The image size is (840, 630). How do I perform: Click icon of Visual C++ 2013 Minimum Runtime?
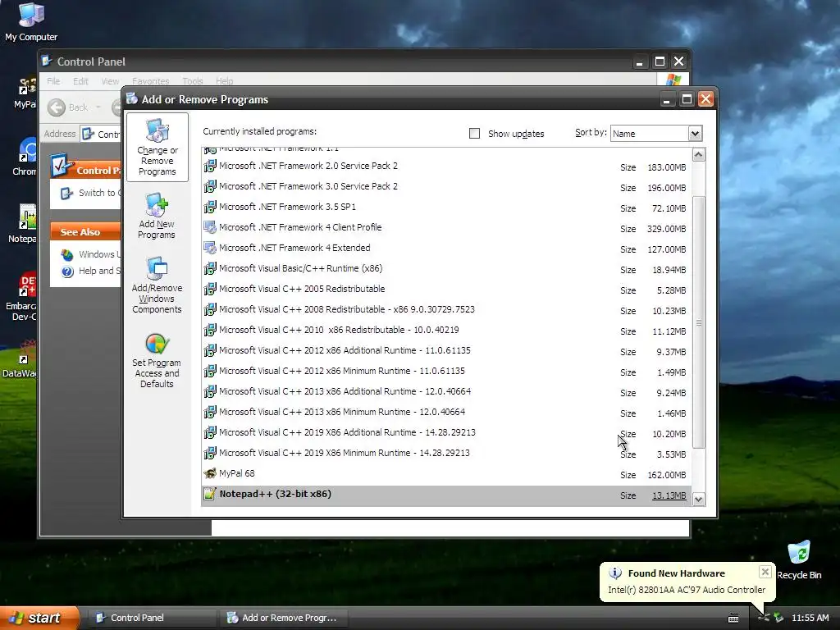(210, 412)
